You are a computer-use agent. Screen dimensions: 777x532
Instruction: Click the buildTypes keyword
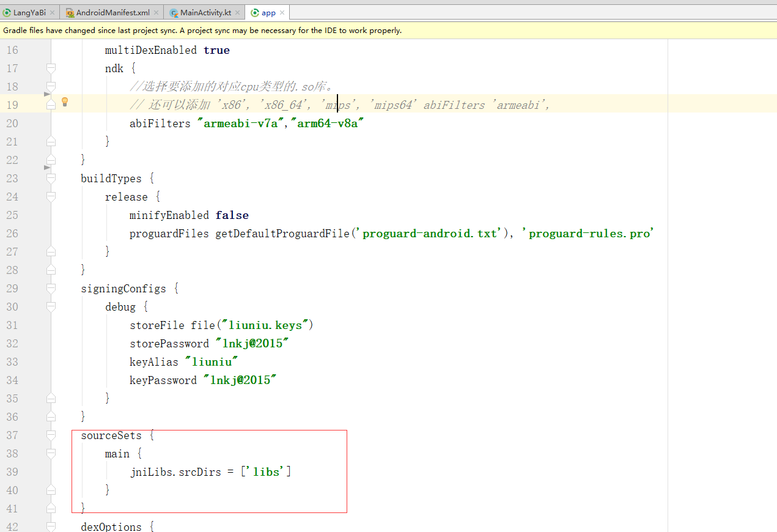(x=111, y=179)
